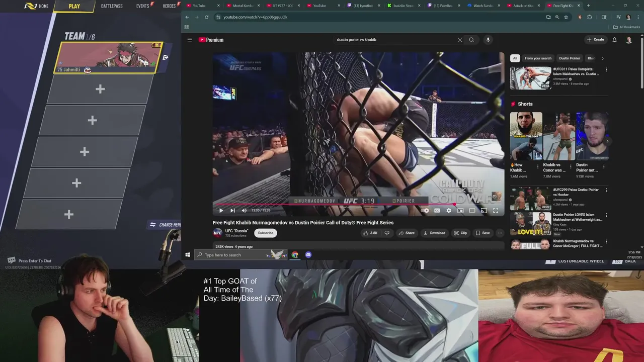Toggle theater mode view
The image size is (644, 362).
click(x=472, y=211)
